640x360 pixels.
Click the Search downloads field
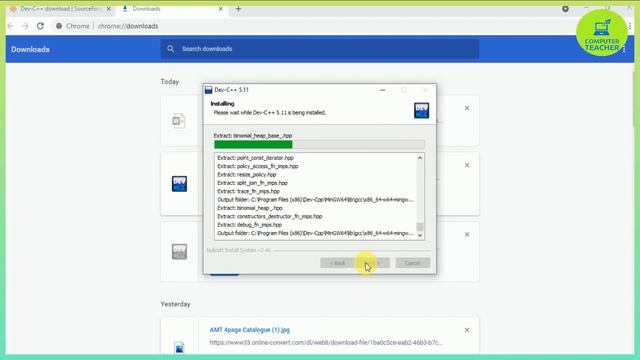click(x=320, y=49)
